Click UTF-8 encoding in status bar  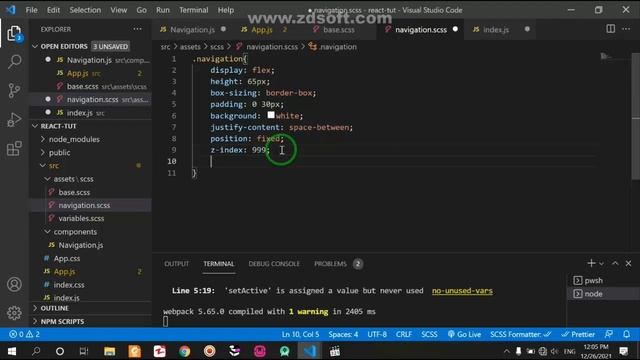[377, 334]
